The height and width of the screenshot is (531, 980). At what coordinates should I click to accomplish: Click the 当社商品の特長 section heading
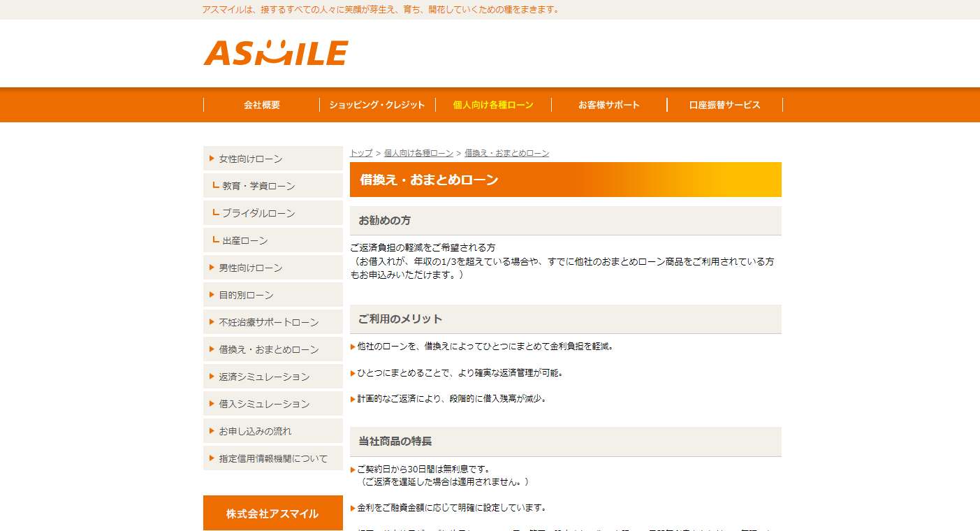(x=566, y=442)
